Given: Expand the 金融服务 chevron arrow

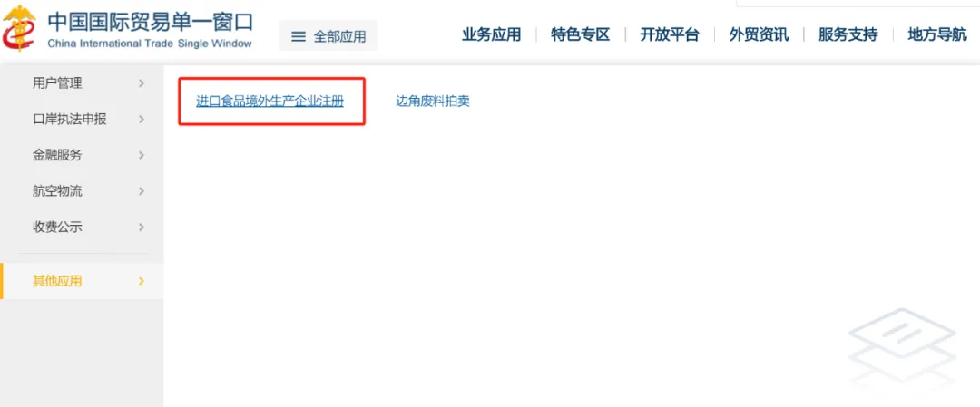Looking at the screenshot, I should pyautogui.click(x=142, y=155).
